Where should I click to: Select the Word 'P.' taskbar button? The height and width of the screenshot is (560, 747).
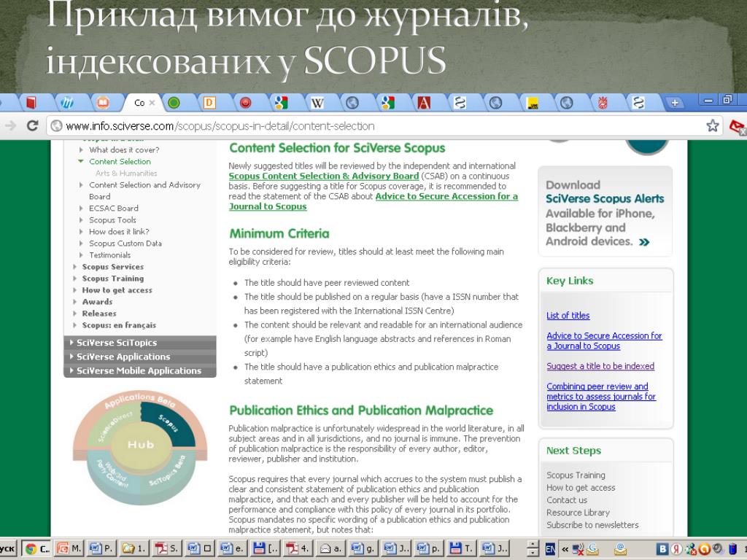(x=101, y=548)
